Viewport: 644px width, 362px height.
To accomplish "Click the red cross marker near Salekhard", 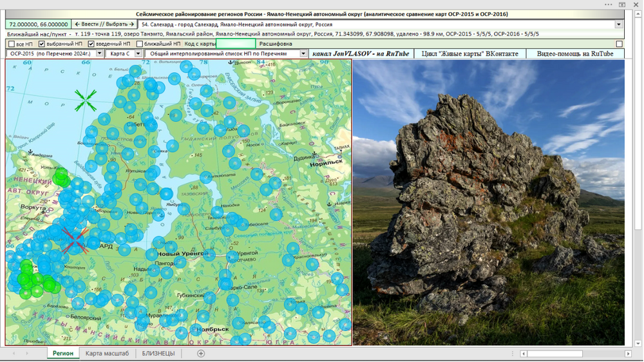I will 75,241.
